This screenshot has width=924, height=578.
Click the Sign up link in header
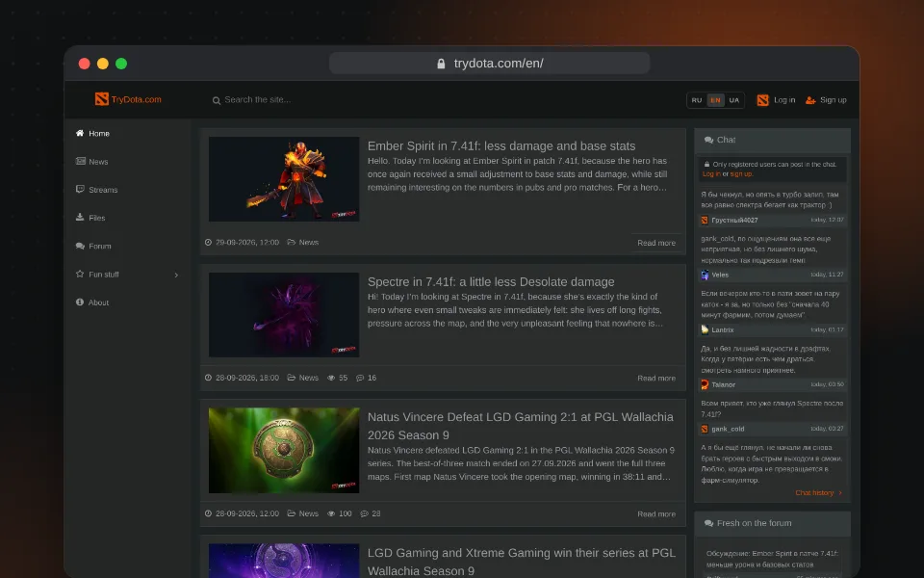point(834,100)
